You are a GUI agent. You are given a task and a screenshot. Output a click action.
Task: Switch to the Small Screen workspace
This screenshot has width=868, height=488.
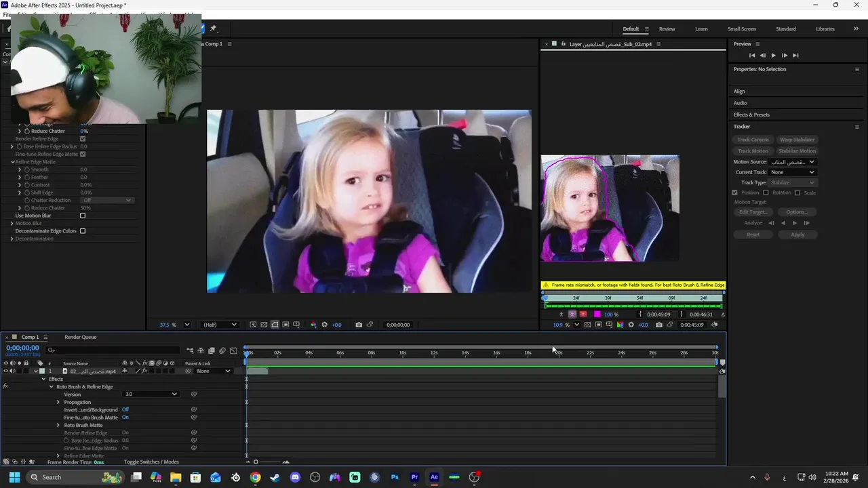pyautogui.click(x=742, y=29)
